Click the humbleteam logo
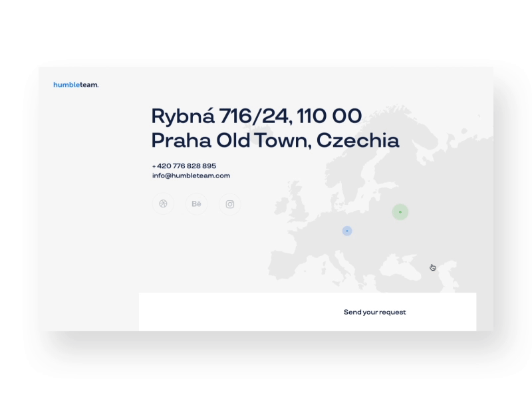Viewport: 532px width, 399px height. click(76, 84)
